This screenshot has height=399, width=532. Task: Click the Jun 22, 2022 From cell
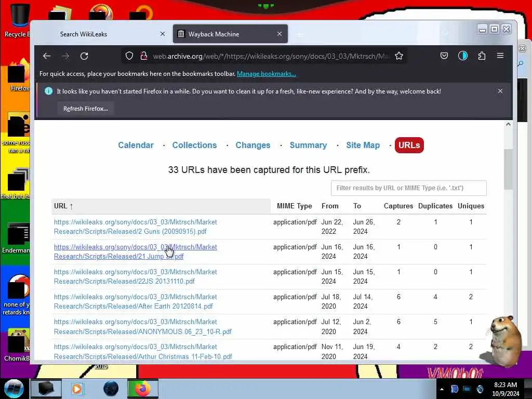click(x=332, y=227)
